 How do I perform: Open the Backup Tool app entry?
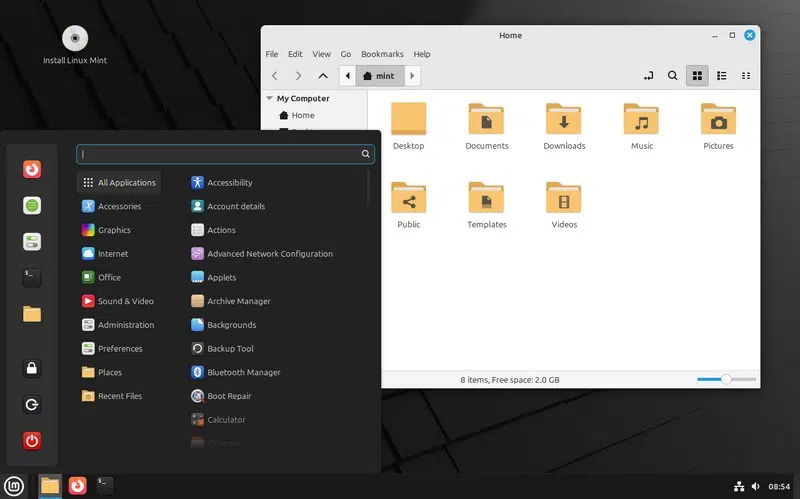(230, 349)
